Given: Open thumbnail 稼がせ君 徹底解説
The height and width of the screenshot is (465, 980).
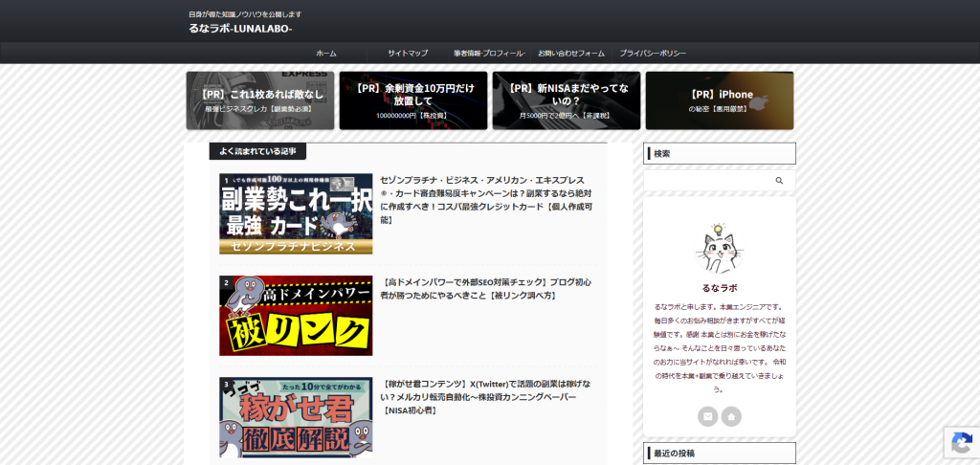Looking at the screenshot, I should pyautogui.click(x=296, y=417).
